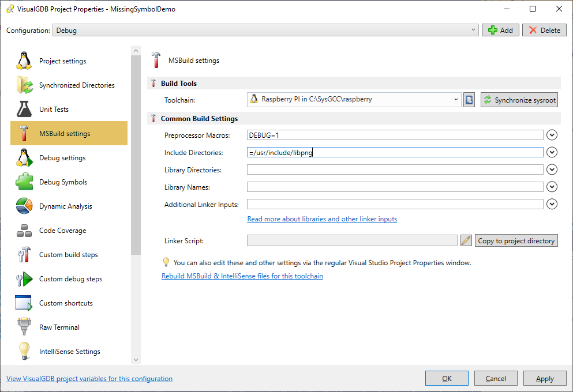Click the Debug Symbols puzzle piece icon
The height and width of the screenshot is (392, 573).
[24, 182]
